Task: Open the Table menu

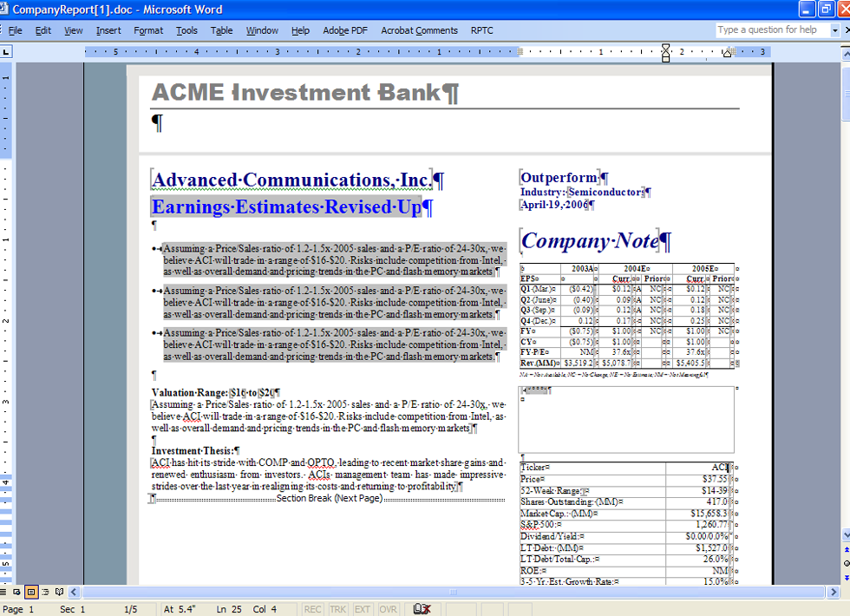Action: point(221,30)
